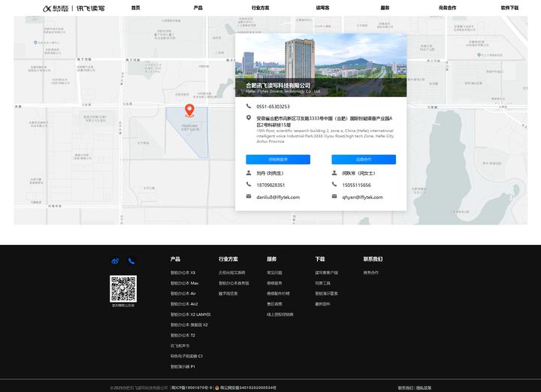This screenshot has height=392, width=541.
Task: Open 商务合作 under 联系我们 in footer
Action: [x=371, y=273]
